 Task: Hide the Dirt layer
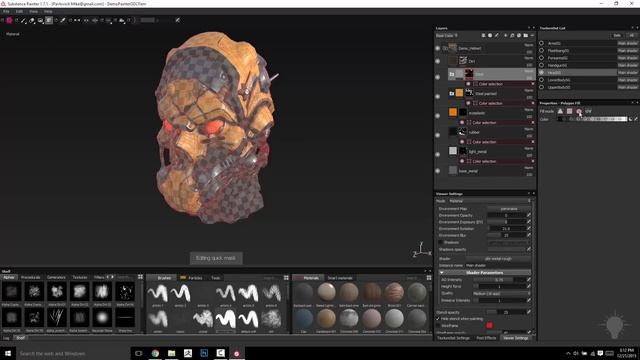tap(438, 61)
